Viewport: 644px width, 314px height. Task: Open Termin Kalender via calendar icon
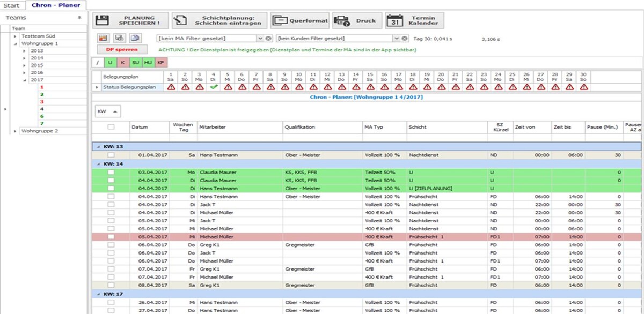[394, 21]
